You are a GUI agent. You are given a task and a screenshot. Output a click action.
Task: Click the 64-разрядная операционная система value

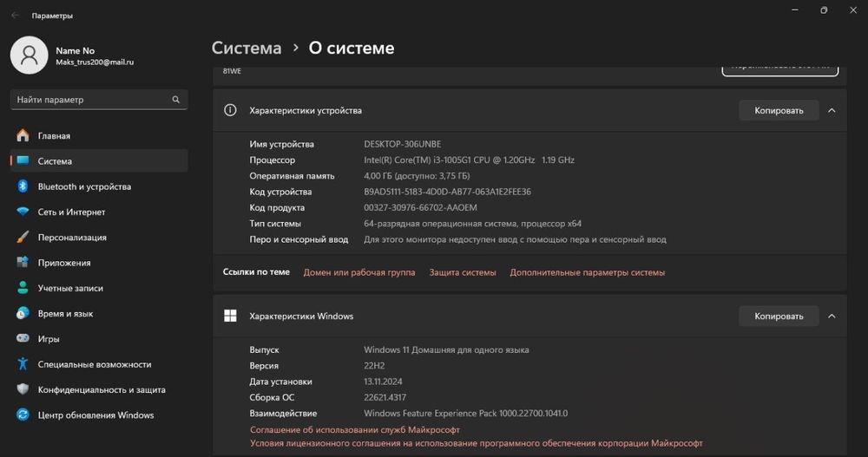[472, 224]
